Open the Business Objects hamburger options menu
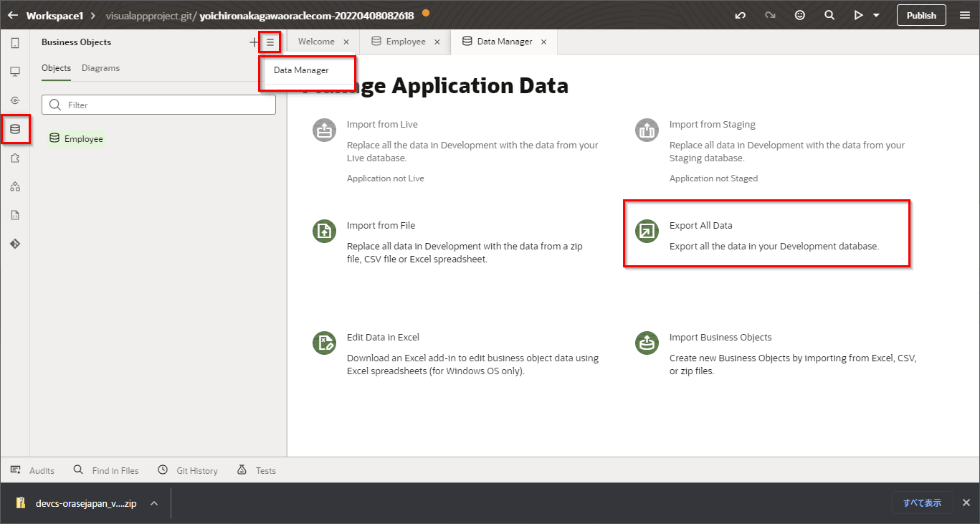Screen dimensions: 980x524 (270, 42)
